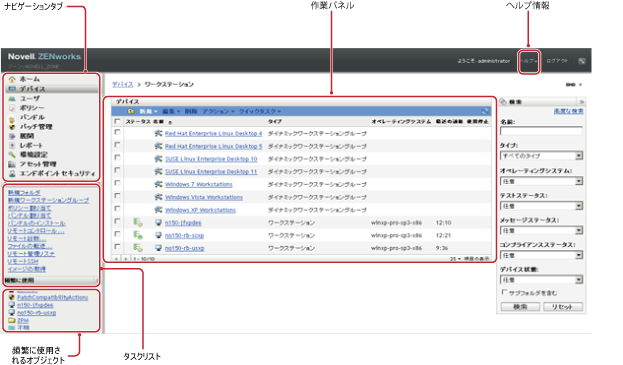Click the previous page arrow in the table footer
The width and height of the screenshot is (623, 365).
coord(116,259)
